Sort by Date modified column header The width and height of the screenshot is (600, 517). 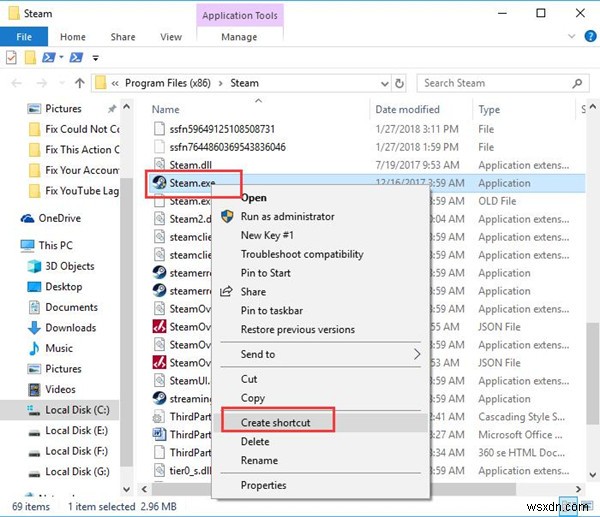pyautogui.click(x=407, y=109)
